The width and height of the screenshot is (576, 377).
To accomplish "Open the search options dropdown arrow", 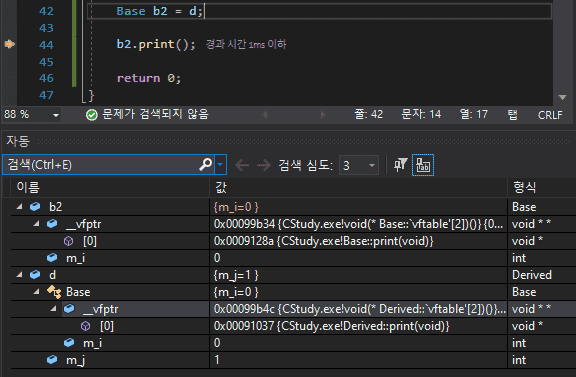I will (x=220, y=164).
